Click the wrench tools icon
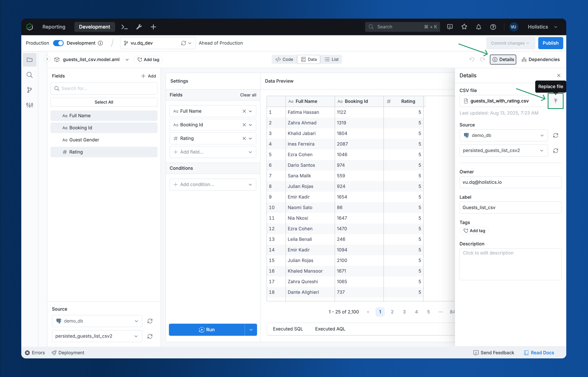This screenshot has height=377, width=588. point(139,27)
